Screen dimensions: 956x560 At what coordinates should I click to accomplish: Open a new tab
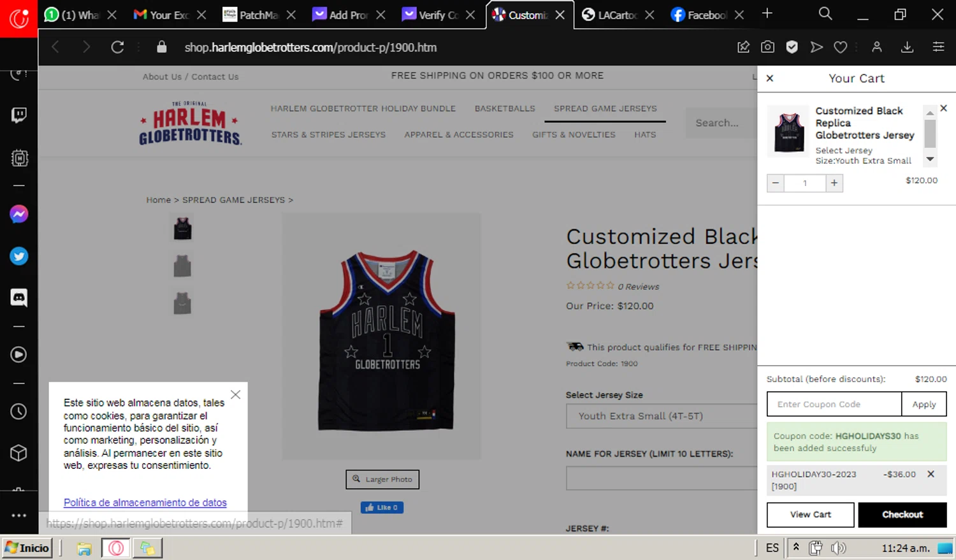pyautogui.click(x=767, y=13)
